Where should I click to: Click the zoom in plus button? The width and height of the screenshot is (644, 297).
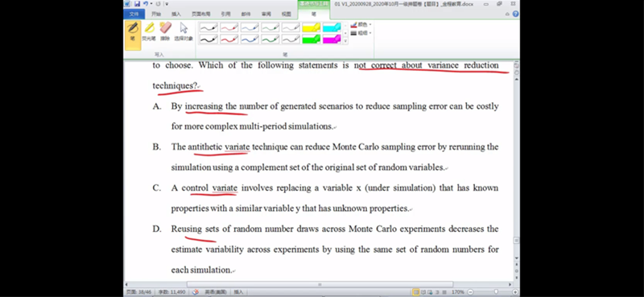[x=515, y=292]
